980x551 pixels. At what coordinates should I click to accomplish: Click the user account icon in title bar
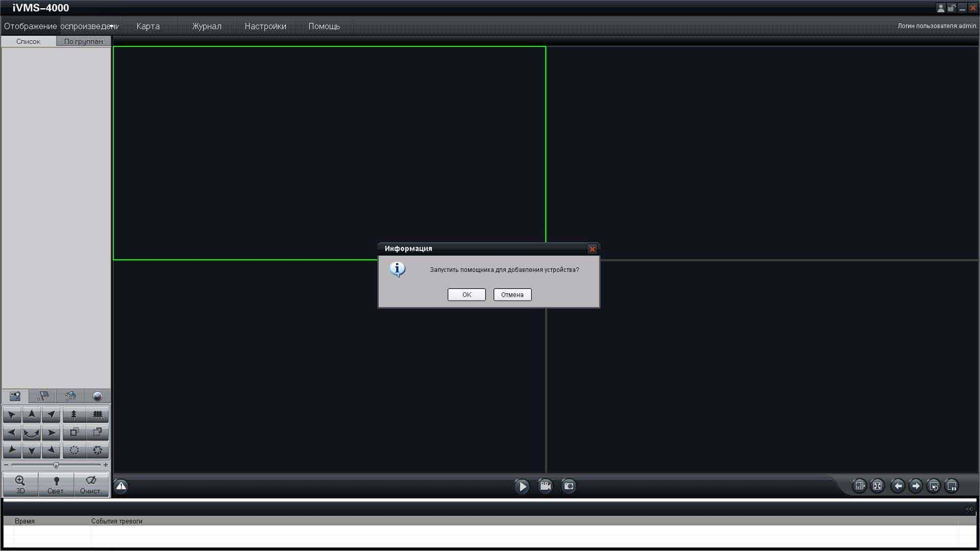pos(941,8)
